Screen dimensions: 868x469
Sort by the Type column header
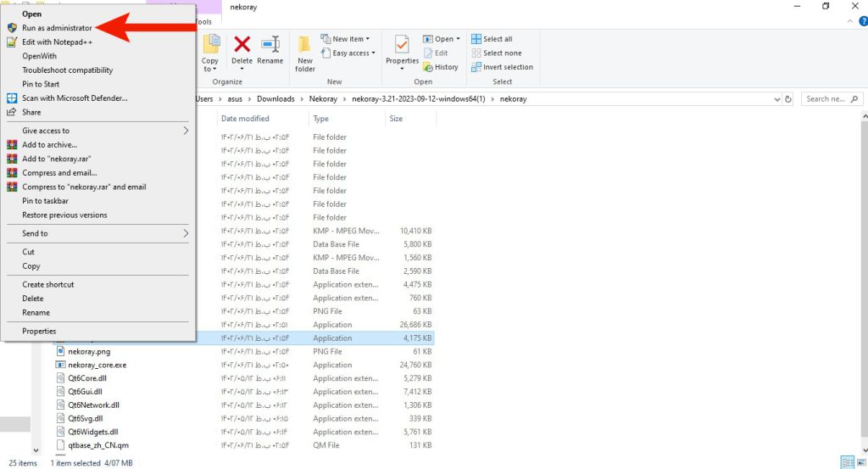pos(321,119)
